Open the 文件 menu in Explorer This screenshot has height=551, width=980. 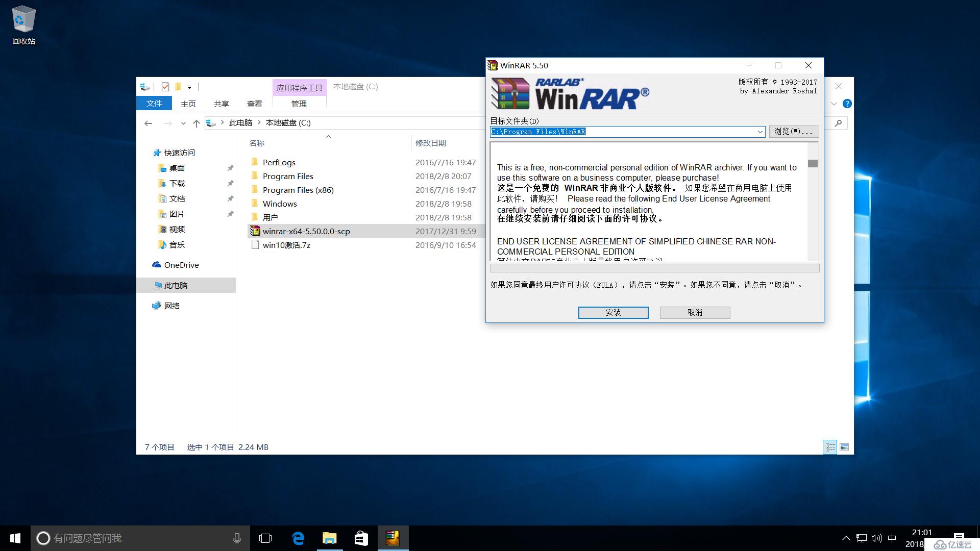coord(154,104)
